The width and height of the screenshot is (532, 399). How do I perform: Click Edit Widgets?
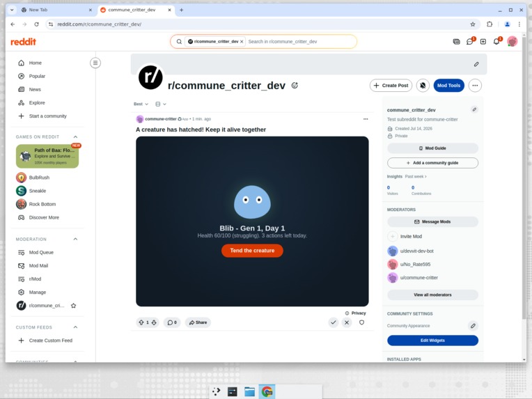click(432, 341)
